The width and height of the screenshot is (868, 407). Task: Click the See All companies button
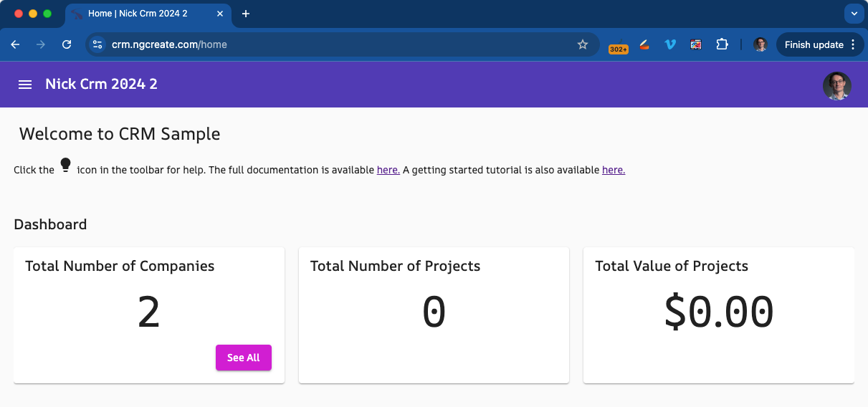point(244,358)
